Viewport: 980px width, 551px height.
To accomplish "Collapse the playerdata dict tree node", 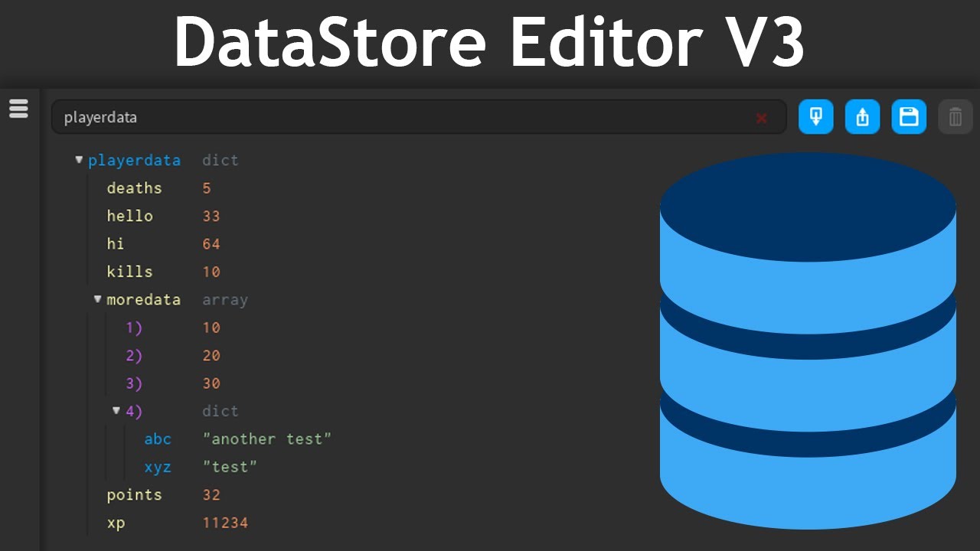I will pos(79,160).
